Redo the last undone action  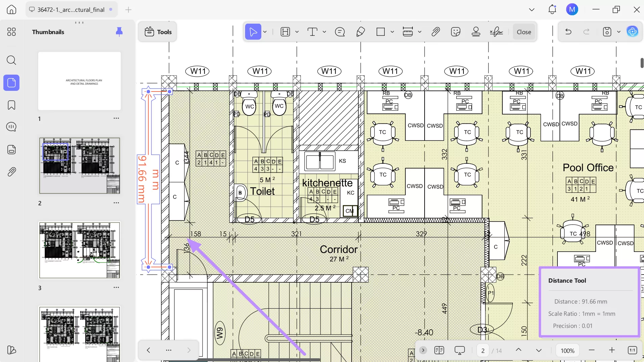click(587, 32)
